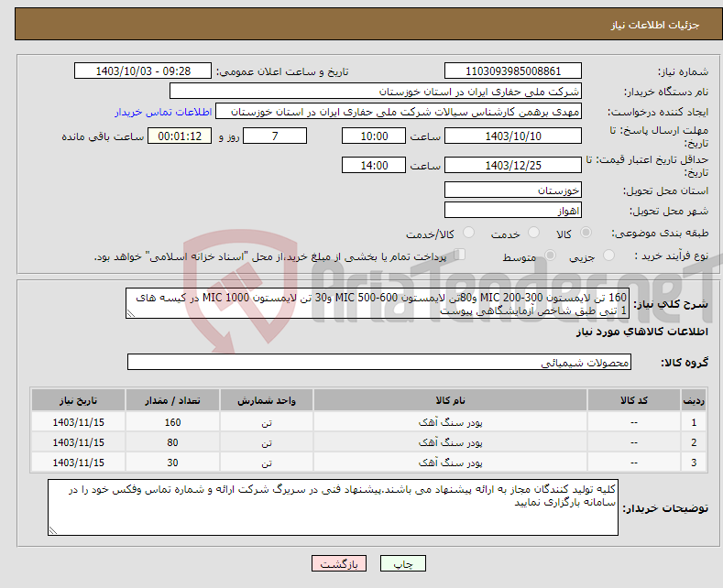Click the price validity date 1403/12/25
The image size is (723, 588).
click(513, 165)
